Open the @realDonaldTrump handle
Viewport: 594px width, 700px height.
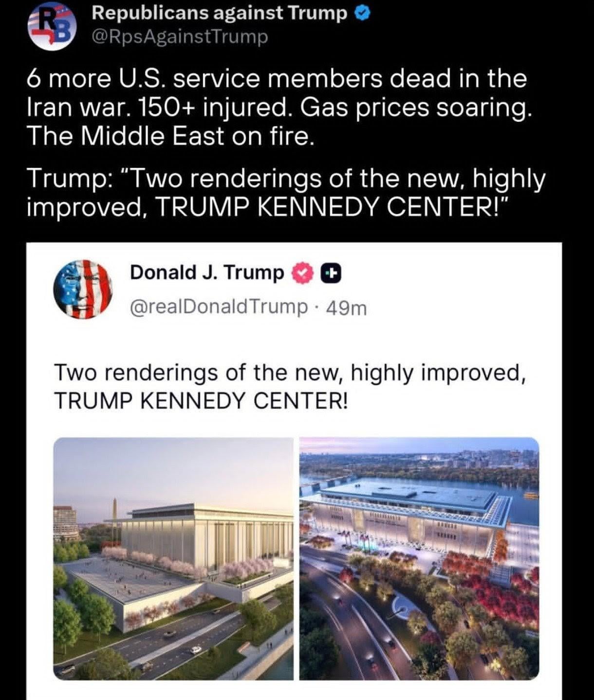(219, 307)
